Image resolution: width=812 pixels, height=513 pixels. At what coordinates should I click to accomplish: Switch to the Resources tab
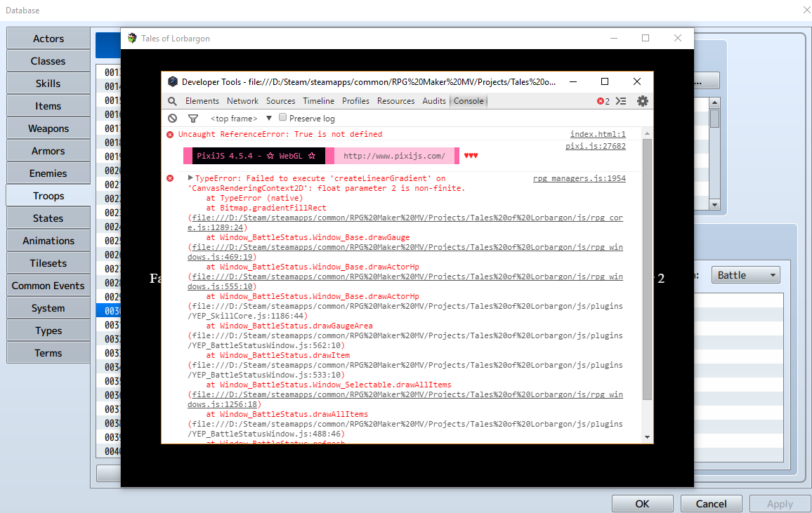coord(395,101)
